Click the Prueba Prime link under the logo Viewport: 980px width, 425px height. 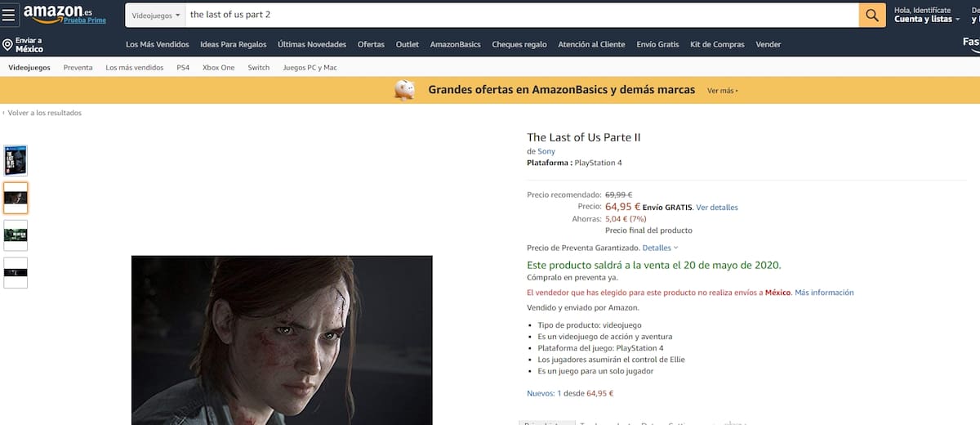85,20
